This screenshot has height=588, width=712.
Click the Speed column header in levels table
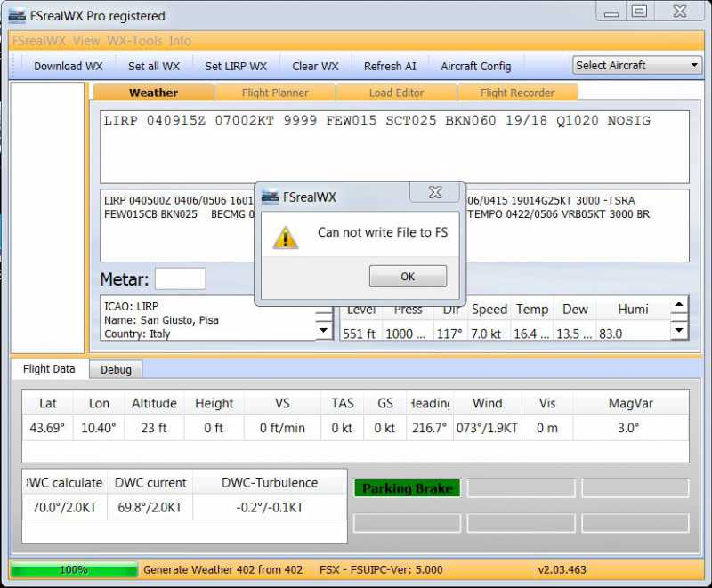pos(489,310)
